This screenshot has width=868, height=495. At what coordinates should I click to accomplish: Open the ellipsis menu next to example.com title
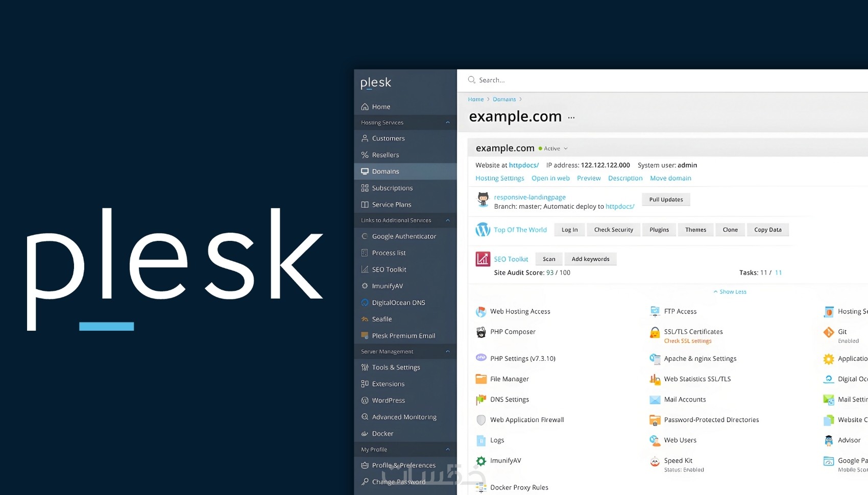click(x=571, y=117)
